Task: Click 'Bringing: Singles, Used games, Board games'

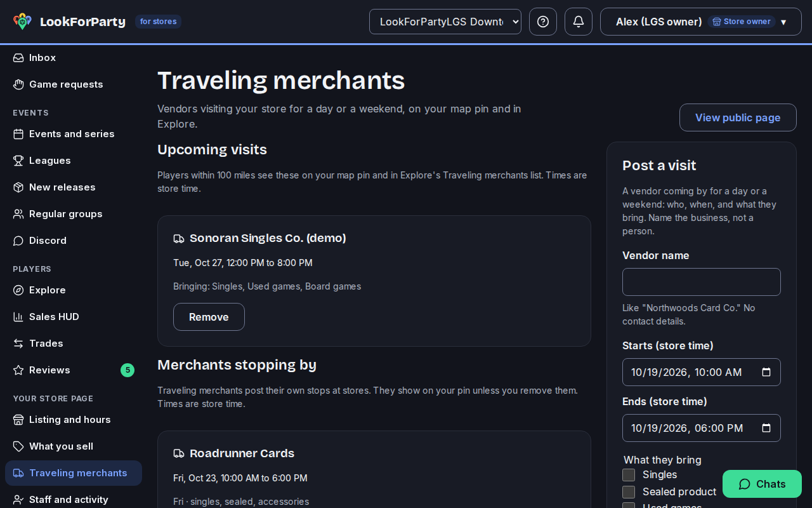Action: click(x=267, y=286)
